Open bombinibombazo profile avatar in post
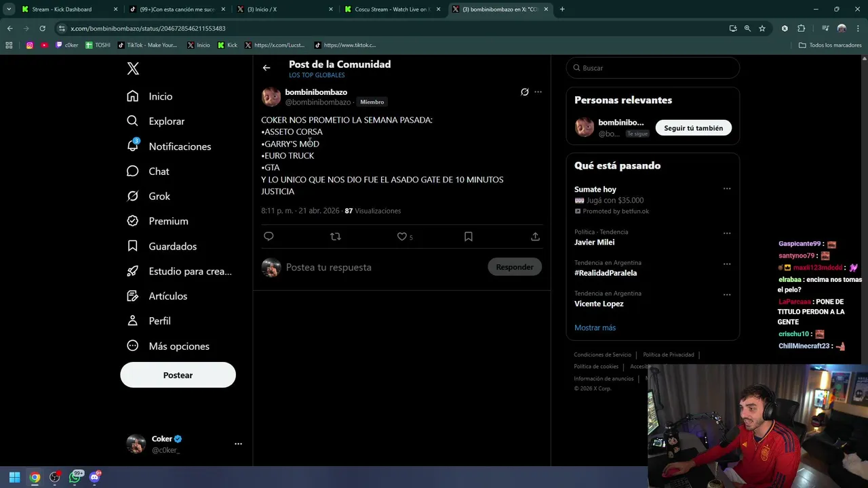Screen dimensions: 868x488 271,97
